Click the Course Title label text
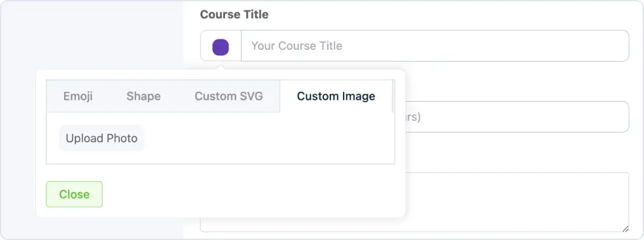 coord(234,14)
